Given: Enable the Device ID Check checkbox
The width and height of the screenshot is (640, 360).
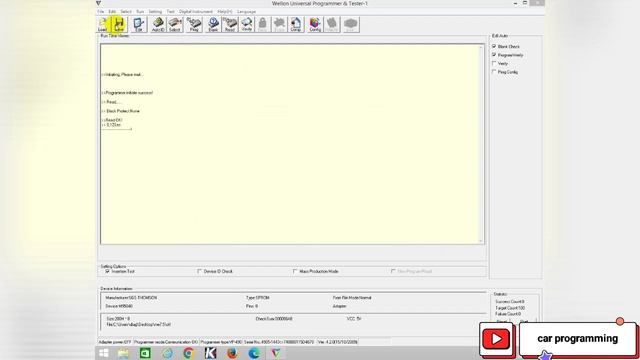Looking at the screenshot, I should 200,271.
